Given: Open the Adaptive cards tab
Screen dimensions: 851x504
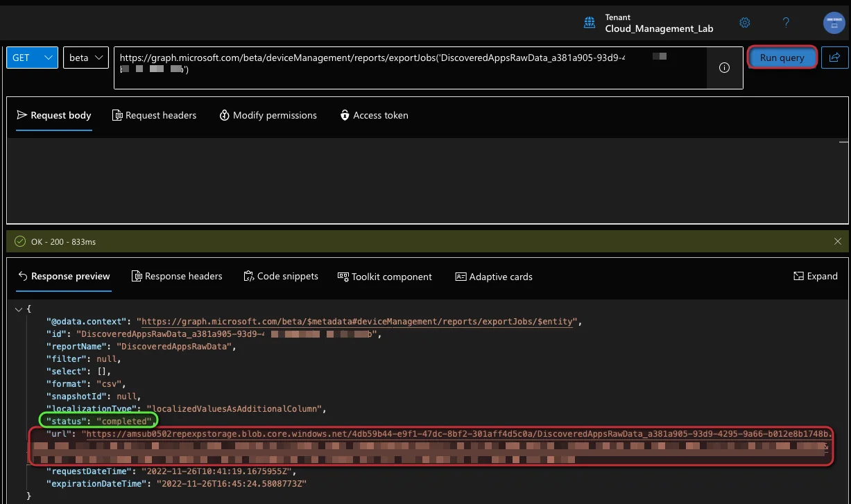Looking at the screenshot, I should pos(494,277).
